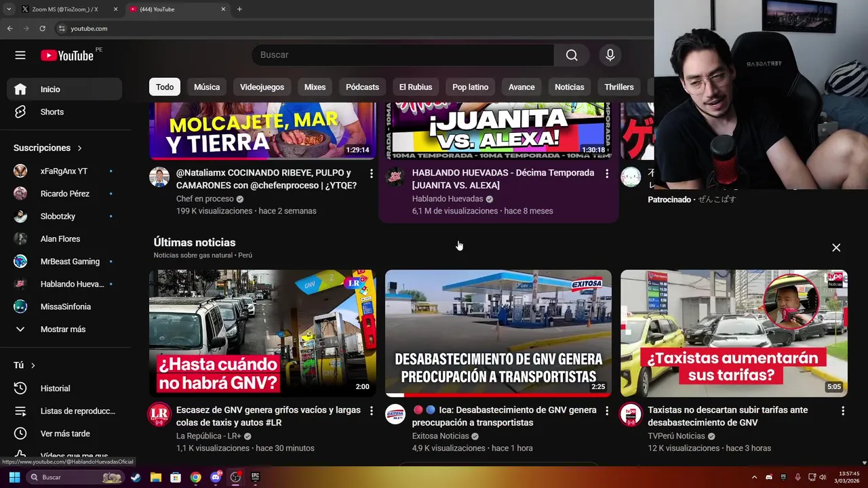Go back with browser arrow
The width and height of the screenshot is (868, 488).
9,28
